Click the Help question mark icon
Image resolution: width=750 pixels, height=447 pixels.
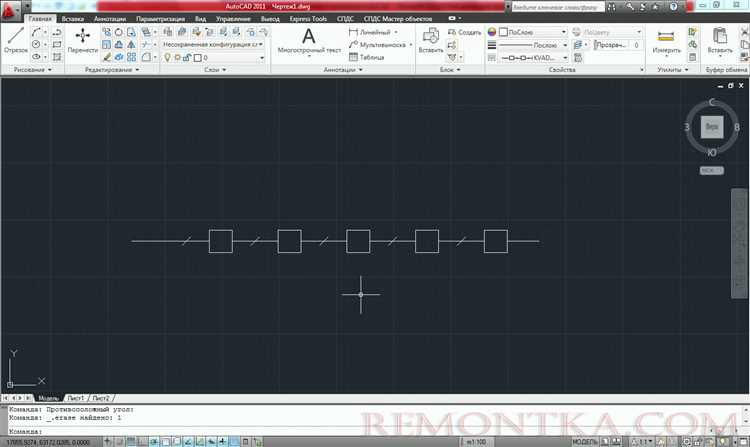pyautogui.click(x=673, y=7)
